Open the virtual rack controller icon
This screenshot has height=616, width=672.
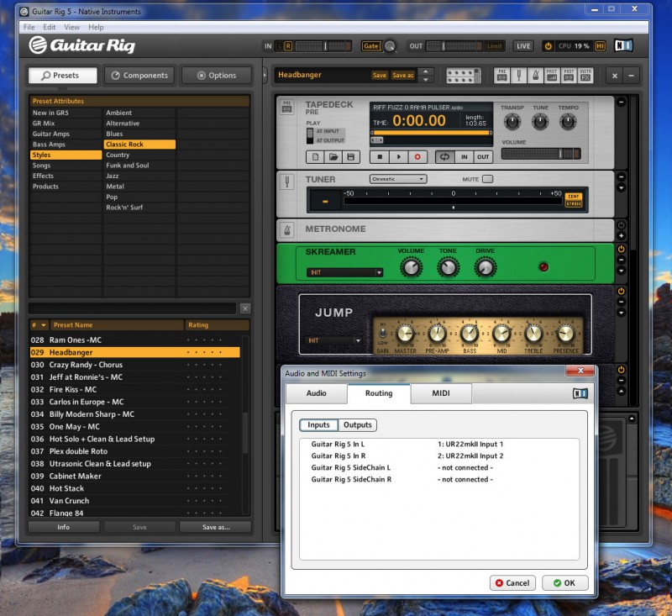[x=464, y=76]
